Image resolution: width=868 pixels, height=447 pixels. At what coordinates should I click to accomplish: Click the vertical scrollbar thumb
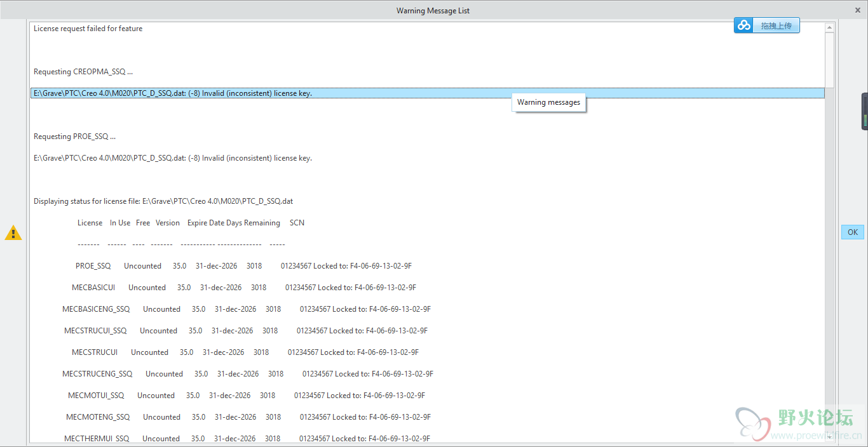829,60
